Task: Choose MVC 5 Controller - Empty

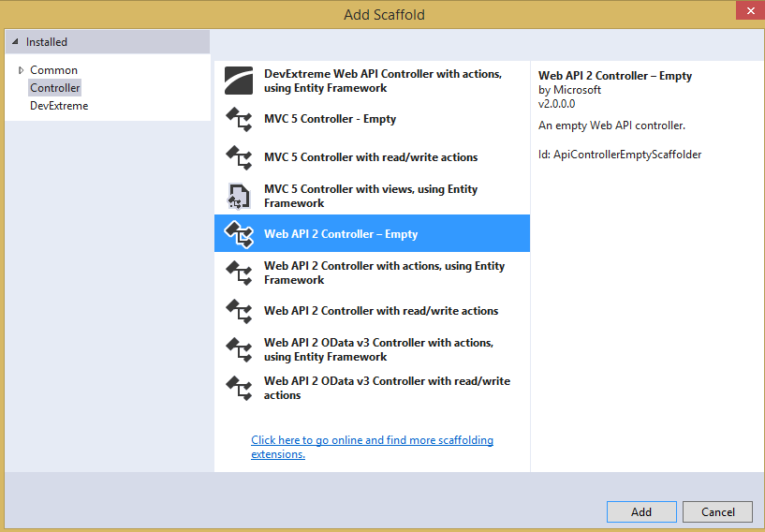Action: (372, 119)
